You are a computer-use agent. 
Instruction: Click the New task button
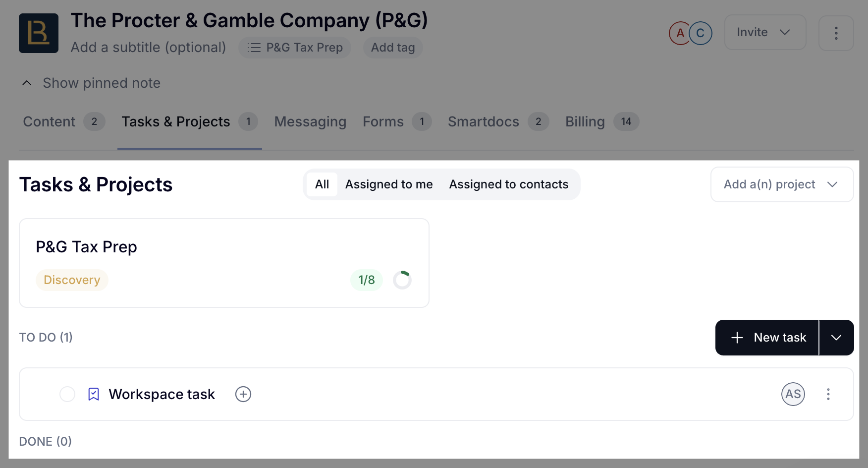[x=767, y=338]
